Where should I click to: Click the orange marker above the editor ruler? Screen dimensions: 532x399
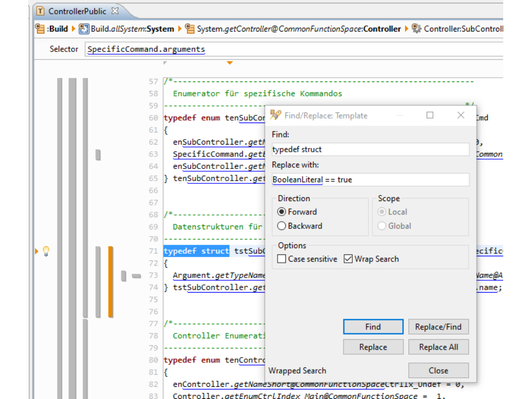point(229,63)
